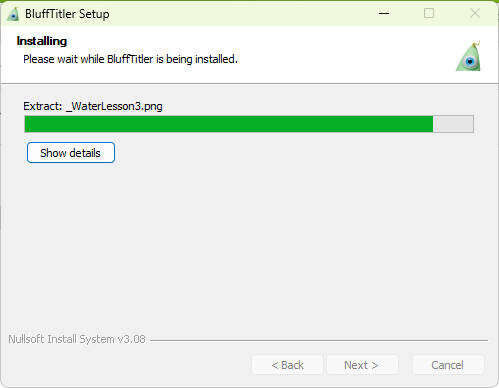Click the BluffTitler title bar icon
This screenshot has height=388, width=499.
point(13,14)
